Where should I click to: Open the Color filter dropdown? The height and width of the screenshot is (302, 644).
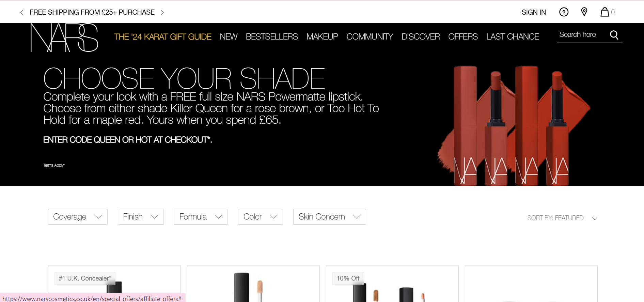tap(261, 217)
